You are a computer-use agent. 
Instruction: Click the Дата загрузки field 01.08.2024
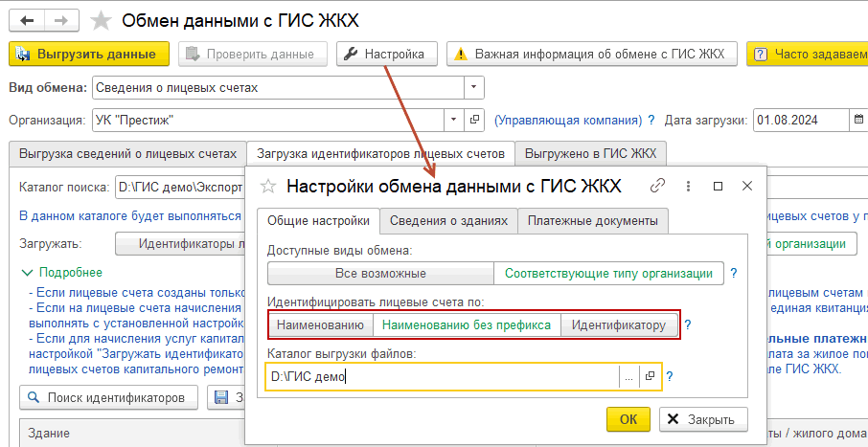(801, 120)
